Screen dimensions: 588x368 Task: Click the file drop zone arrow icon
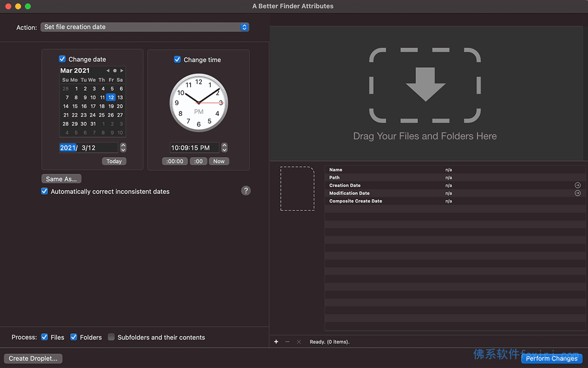[425, 84]
